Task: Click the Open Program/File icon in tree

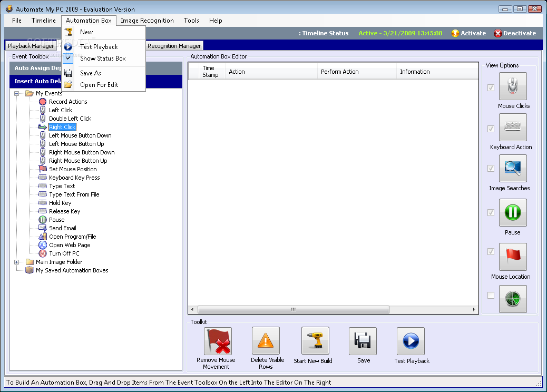Action: (43, 237)
